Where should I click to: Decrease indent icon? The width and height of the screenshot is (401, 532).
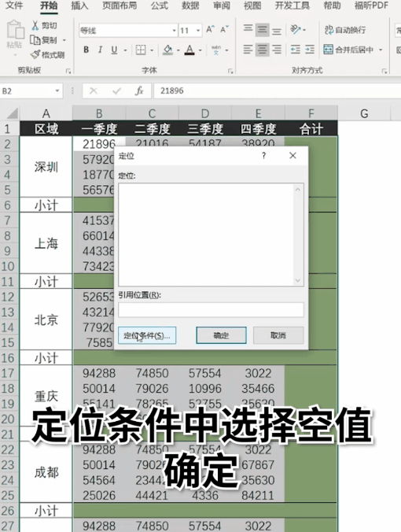click(295, 50)
